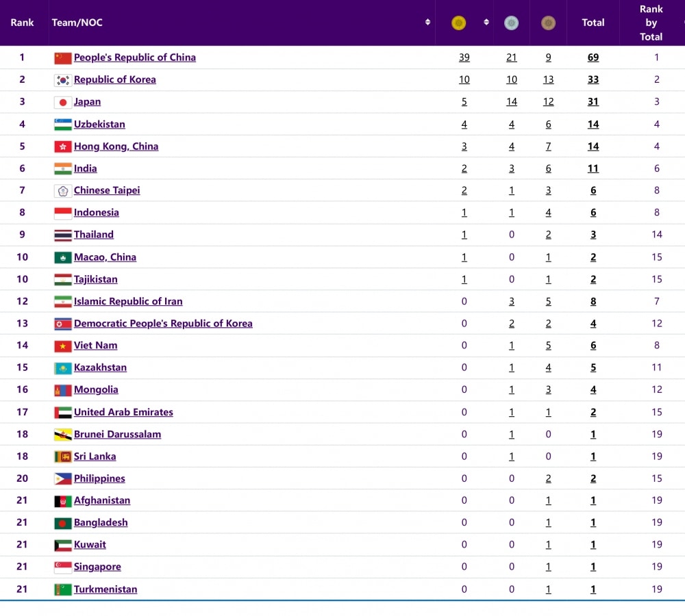Click Japan's silver count 14

(x=511, y=102)
